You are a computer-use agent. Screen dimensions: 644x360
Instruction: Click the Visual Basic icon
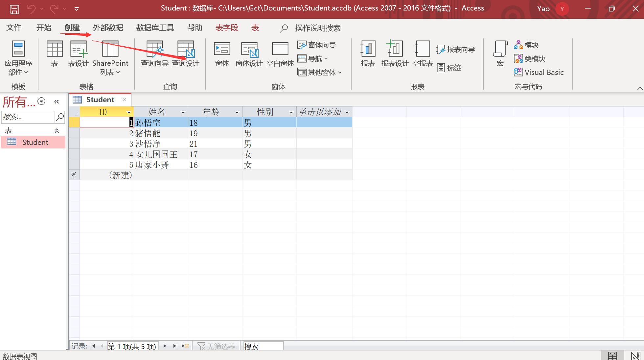click(x=539, y=72)
